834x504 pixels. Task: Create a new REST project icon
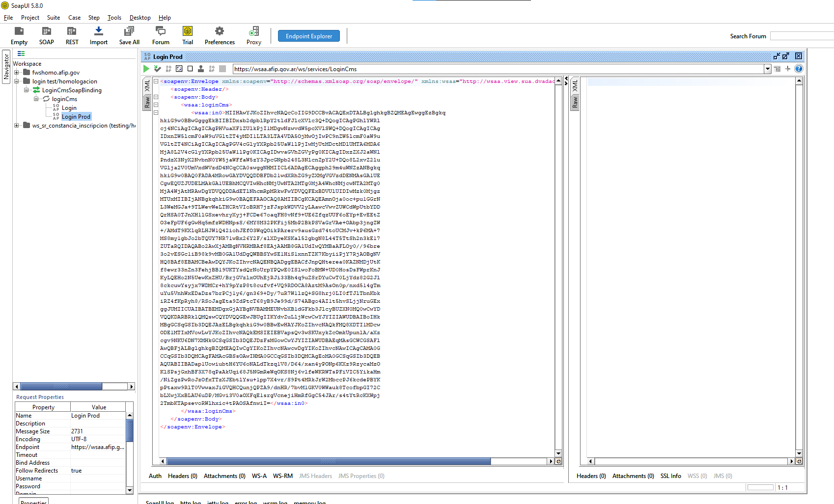[x=72, y=36]
